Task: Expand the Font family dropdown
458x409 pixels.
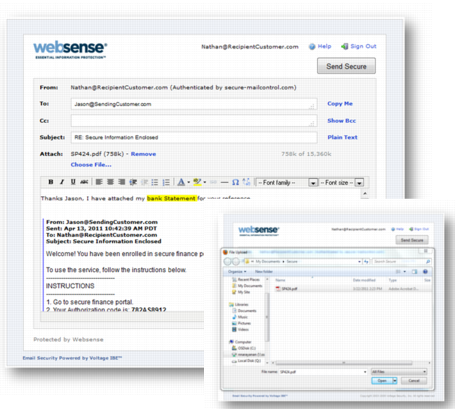Action: [313, 183]
